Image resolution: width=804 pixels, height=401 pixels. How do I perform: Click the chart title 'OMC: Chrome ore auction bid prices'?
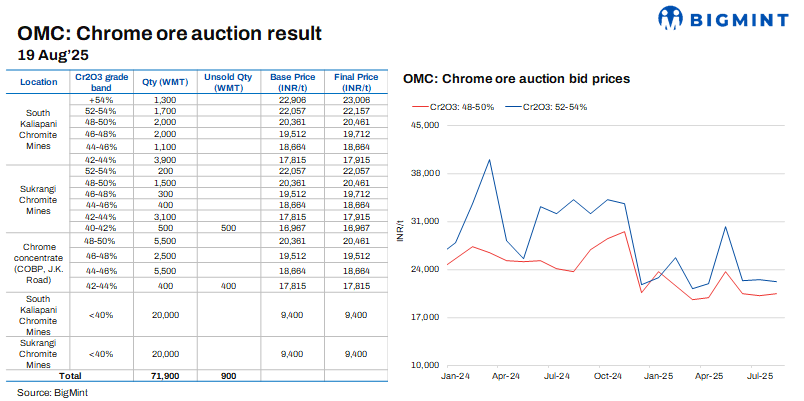515,78
